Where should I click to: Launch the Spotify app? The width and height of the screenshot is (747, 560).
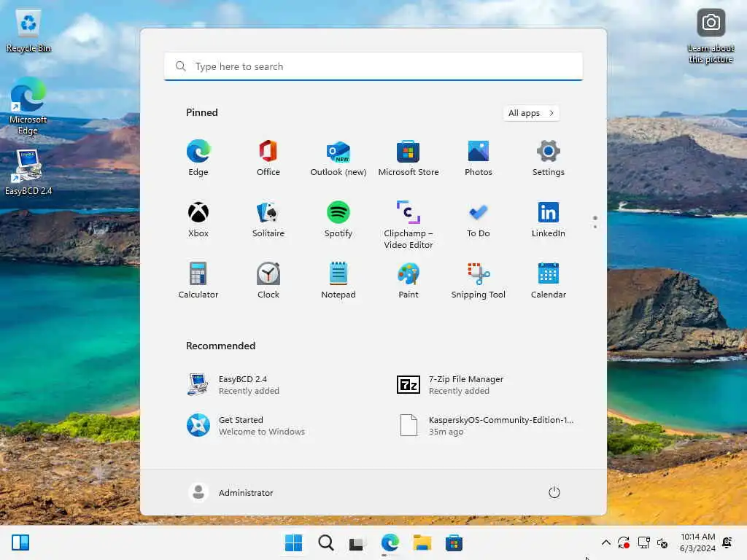[338, 219]
